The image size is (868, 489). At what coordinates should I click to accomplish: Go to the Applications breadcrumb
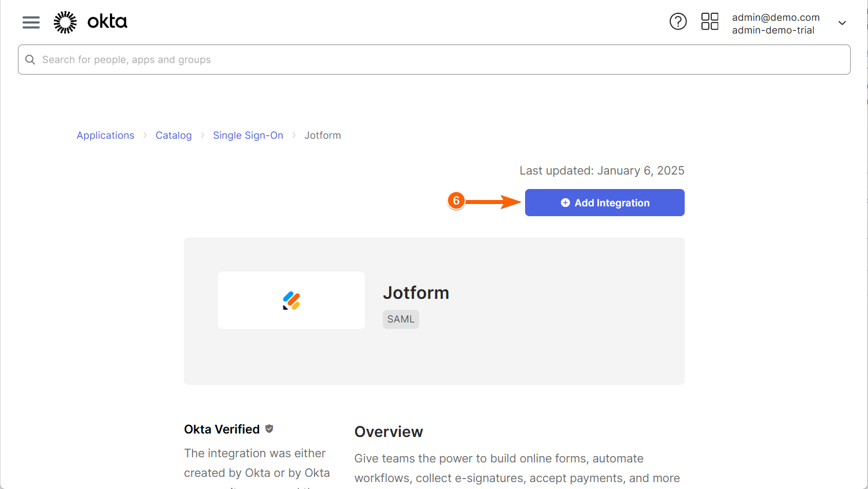105,135
